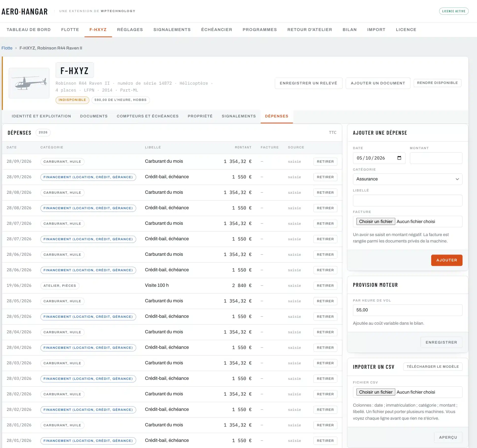Open Compteurs et échéances sub-tab
The width and height of the screenshot is (477, 448).
[148, 116]
